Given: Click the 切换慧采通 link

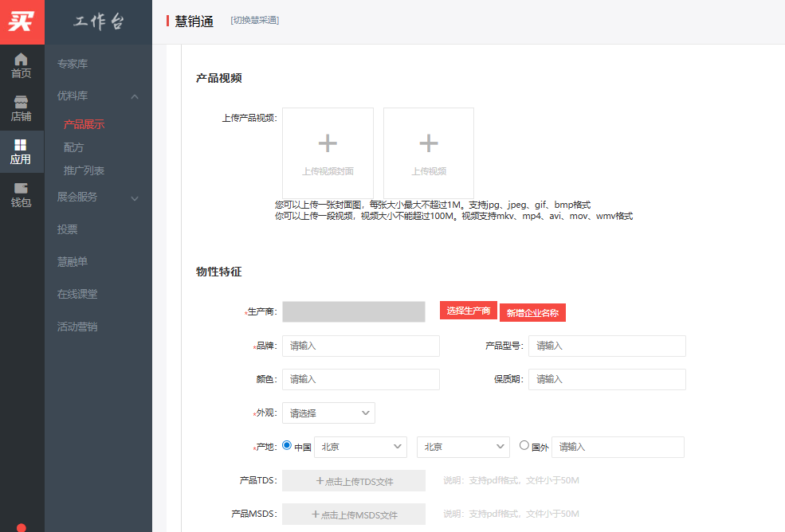Looking at the screenshot, I should coord(255,20).
